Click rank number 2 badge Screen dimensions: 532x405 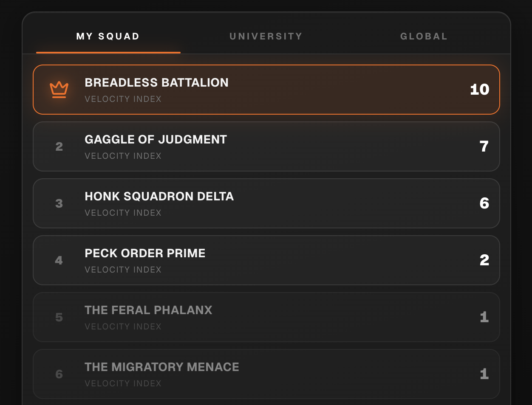[x=59, y=146]
